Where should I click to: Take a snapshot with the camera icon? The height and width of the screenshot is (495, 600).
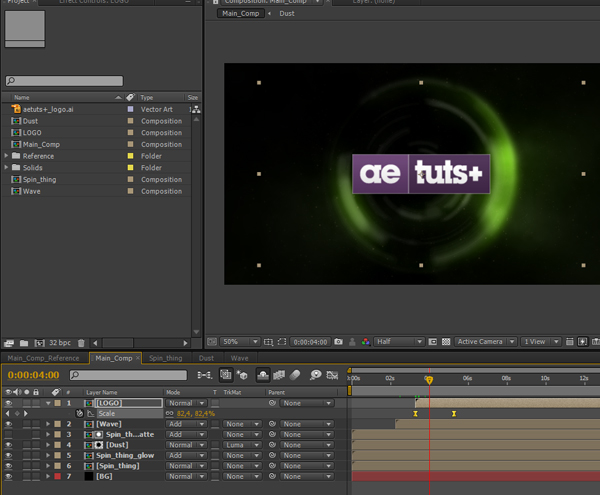[338, 342]
